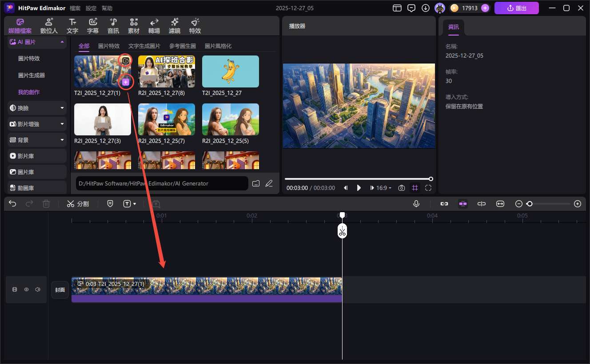
Task: Switch to 文字生成圖片 tab
Action: (144, 46)
